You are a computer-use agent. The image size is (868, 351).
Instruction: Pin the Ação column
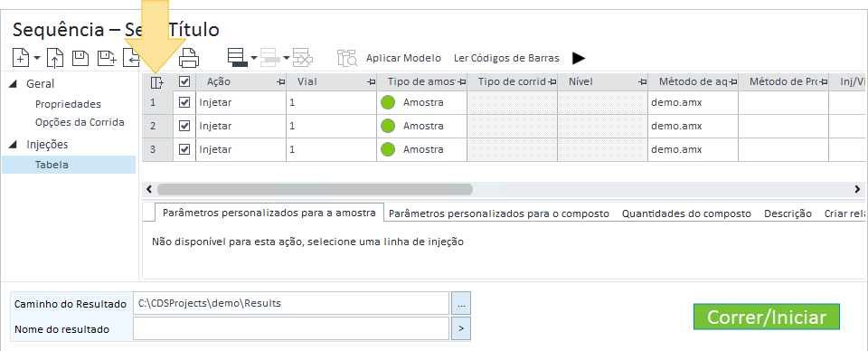(280, 82)
